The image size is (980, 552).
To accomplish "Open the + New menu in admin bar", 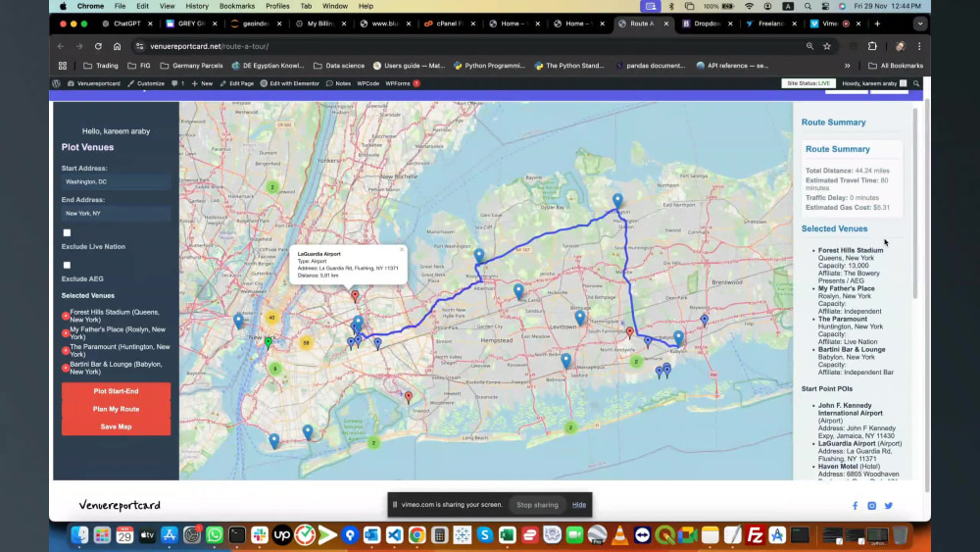I will (202, 83).
